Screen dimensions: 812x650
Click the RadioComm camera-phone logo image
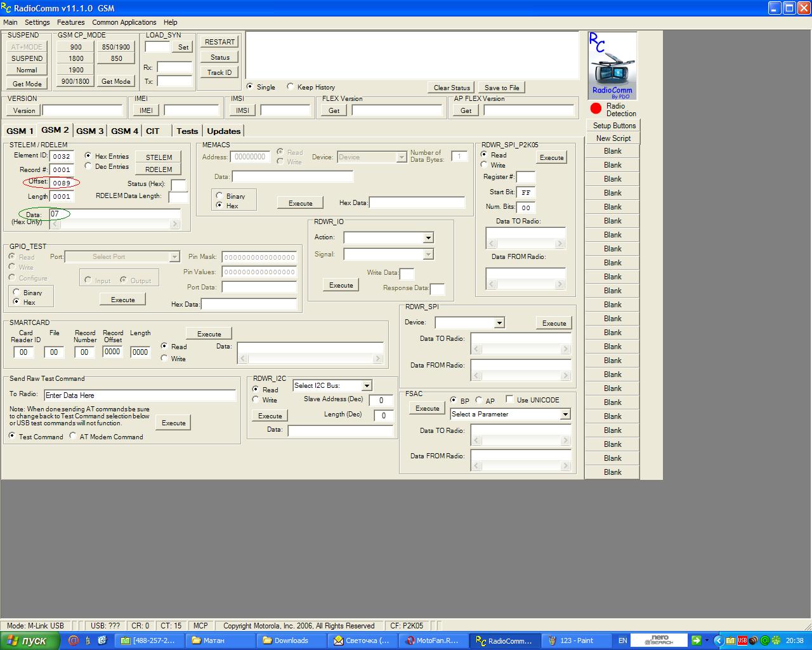(x=612, y=66)
